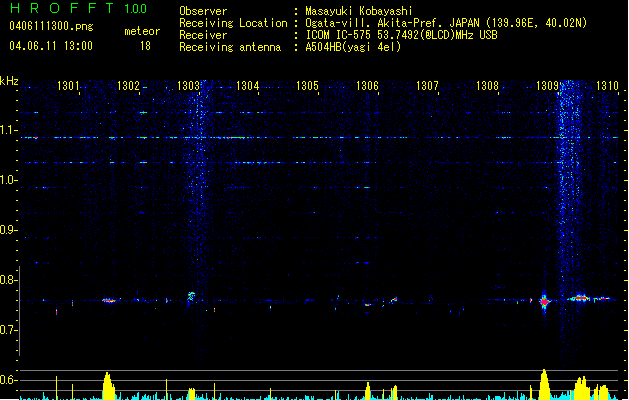629x400 pixels.
Task: Click the 0.9 kHz axis label
Action: (x=7, y=230)
